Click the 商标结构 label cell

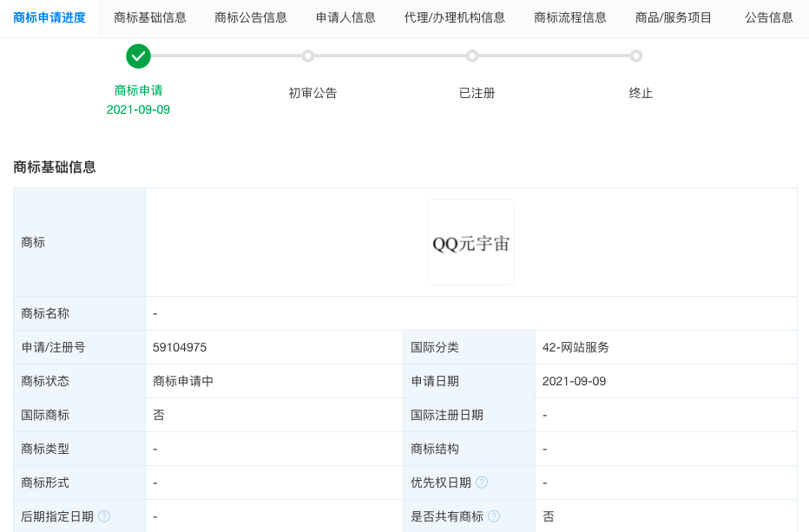pos(469,449)
